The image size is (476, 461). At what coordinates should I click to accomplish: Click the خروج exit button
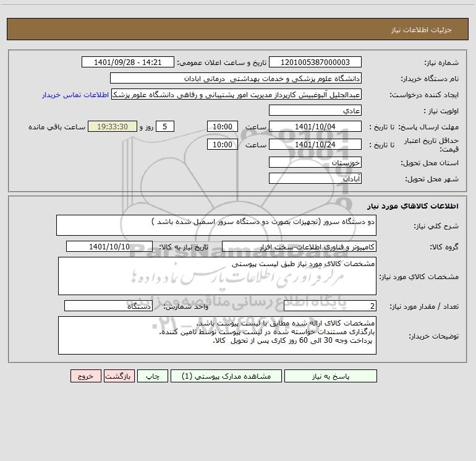pyautogui.click(x=85, y=376)
